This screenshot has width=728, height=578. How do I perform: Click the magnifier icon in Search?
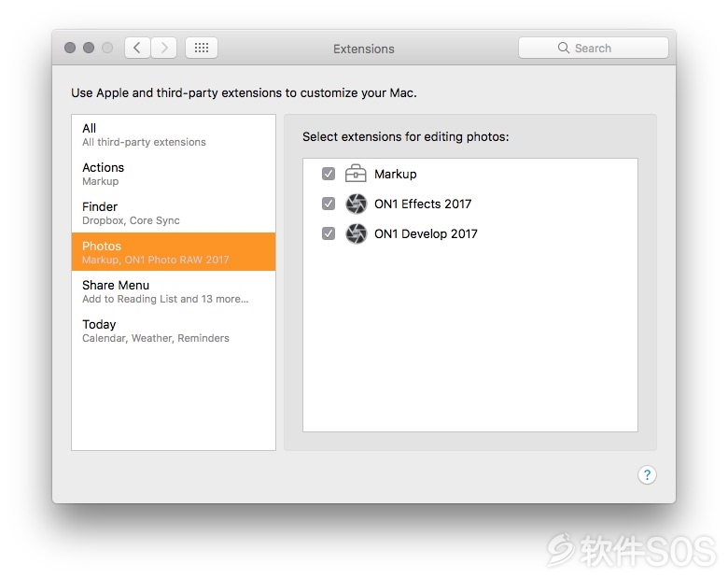[x=563, y=48]
